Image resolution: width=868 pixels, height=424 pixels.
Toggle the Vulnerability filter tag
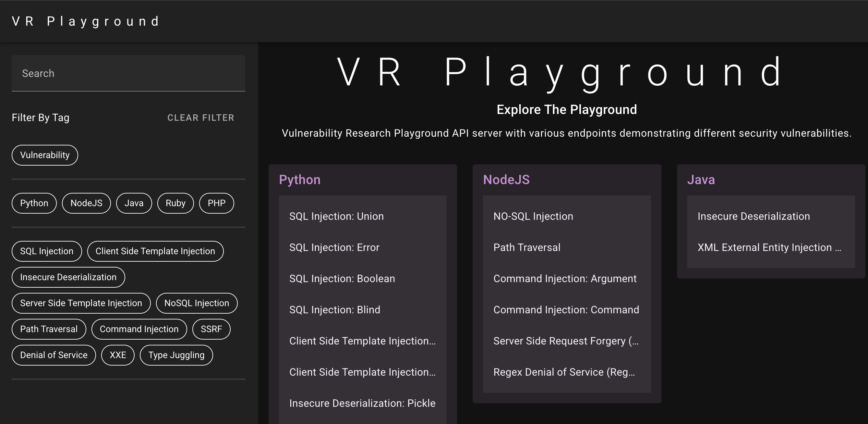click(x=45, y=155)
